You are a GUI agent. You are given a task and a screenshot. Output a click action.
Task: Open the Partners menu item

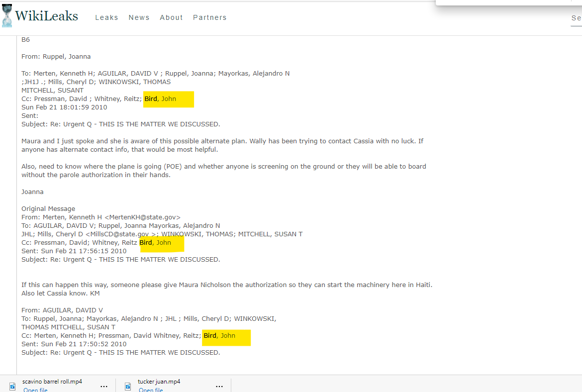coord(210,17)
